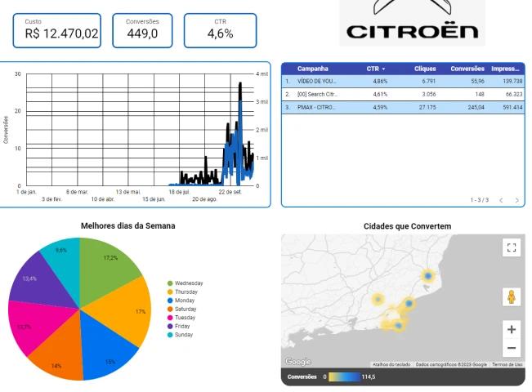Open CTR column sort arrow

click(384, 69)
